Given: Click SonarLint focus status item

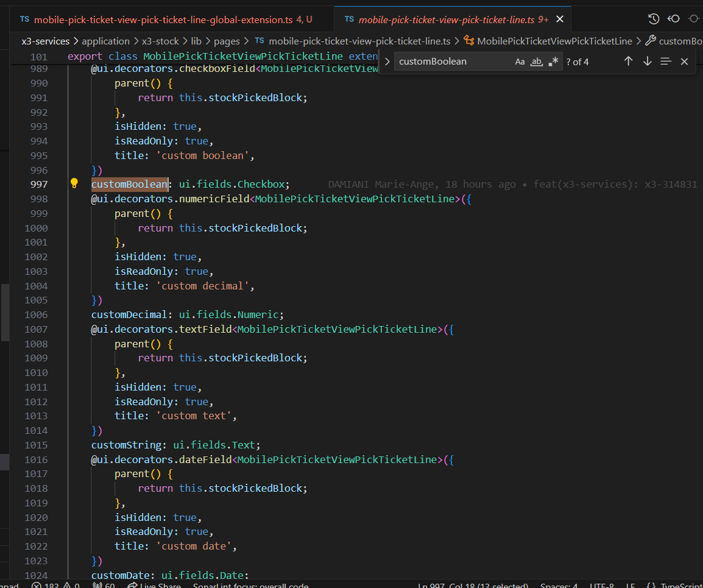Looking at the screenshot, I should click(x=250, y=586).
